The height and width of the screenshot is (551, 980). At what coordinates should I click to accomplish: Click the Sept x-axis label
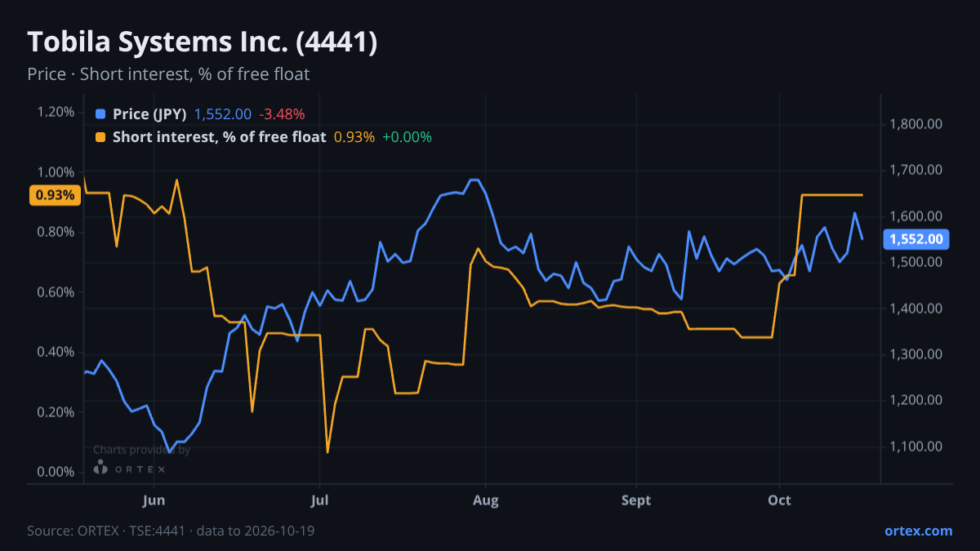click(x=636, y=500)
